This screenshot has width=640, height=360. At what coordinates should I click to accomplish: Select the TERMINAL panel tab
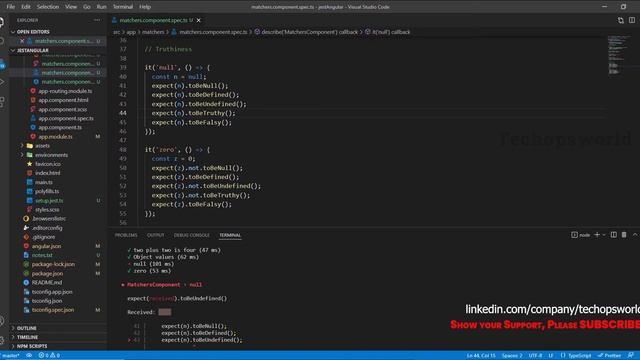pyautogui.click(x=230, y=235)
